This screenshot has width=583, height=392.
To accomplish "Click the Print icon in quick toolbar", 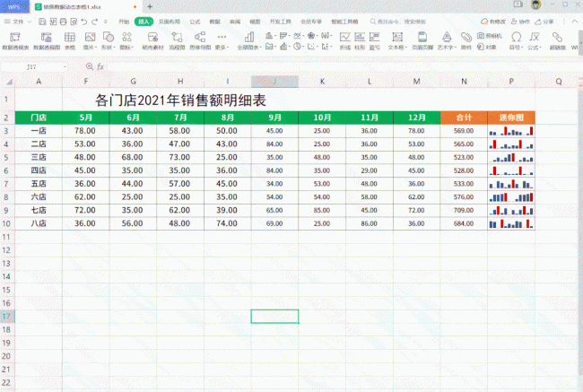I will tap(63, 22).
